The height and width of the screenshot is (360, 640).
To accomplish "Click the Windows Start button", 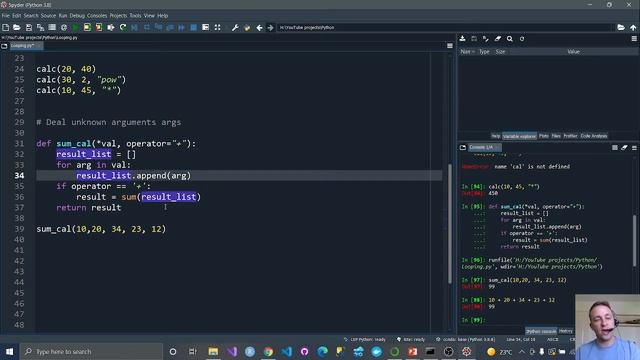I will 9,351.
